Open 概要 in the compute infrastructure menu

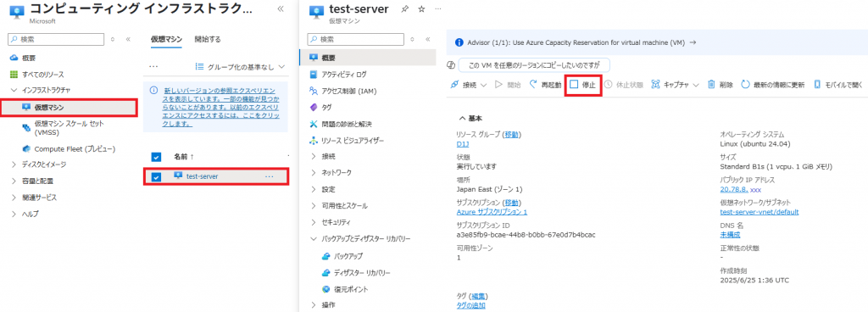click(29, 58)
